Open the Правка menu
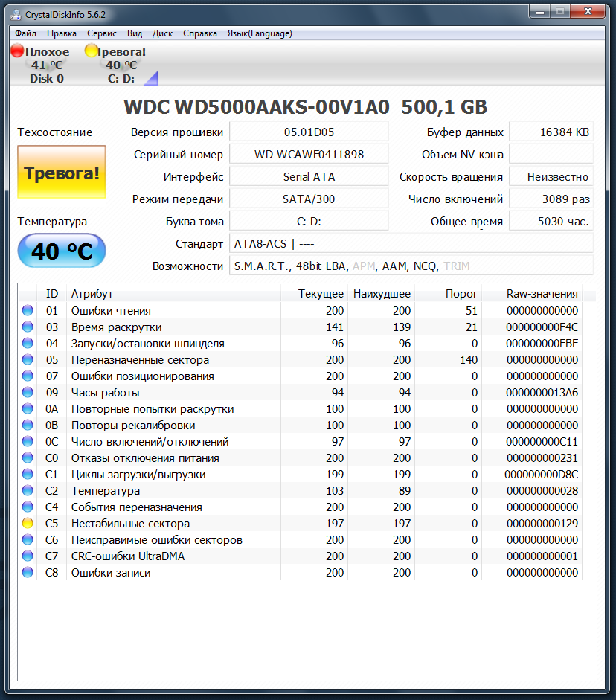The height and width of the screenshot is (700, 616). click(62, 33)
